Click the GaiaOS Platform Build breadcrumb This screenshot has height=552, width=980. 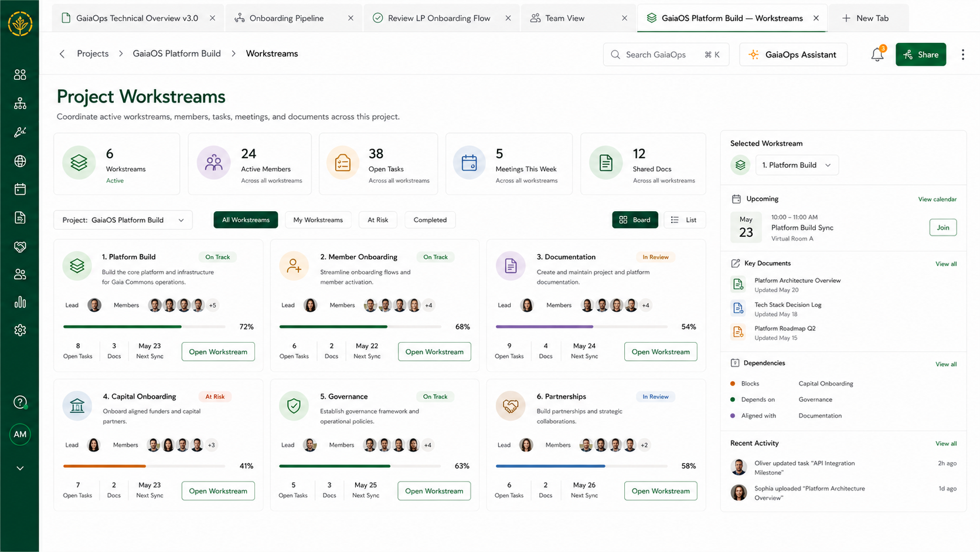click(x=176, y=53)
